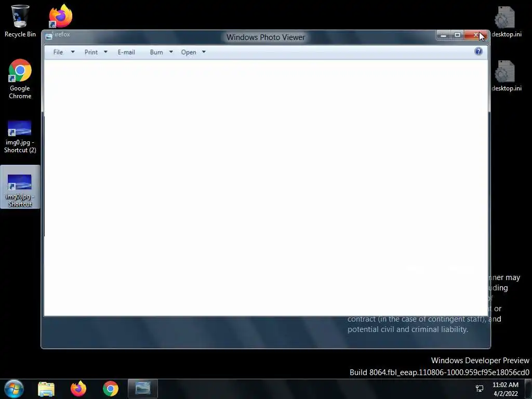Select the lower desktop.ini file icon

click(506, 76)
